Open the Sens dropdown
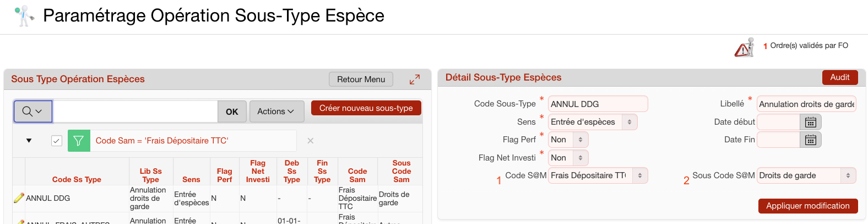Image resolution: width=868 pixels, height=224 pixels. coord(593,122)
